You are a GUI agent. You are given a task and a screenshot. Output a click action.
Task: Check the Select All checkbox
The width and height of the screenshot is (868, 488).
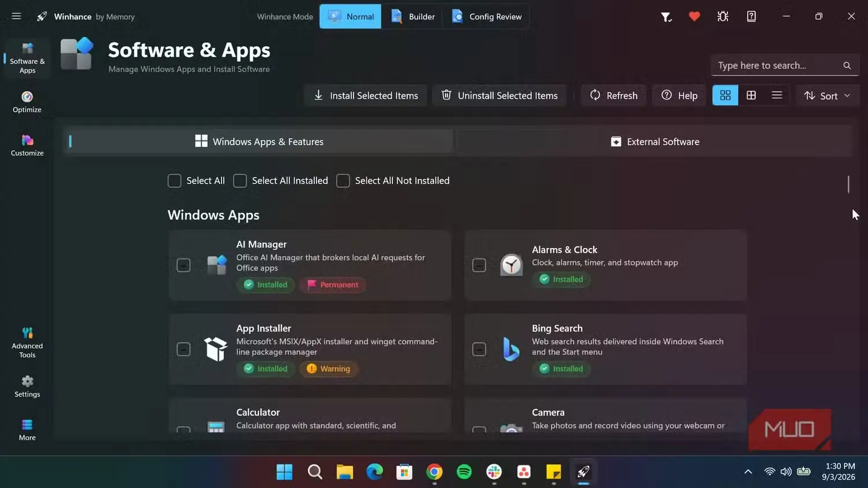174,181
